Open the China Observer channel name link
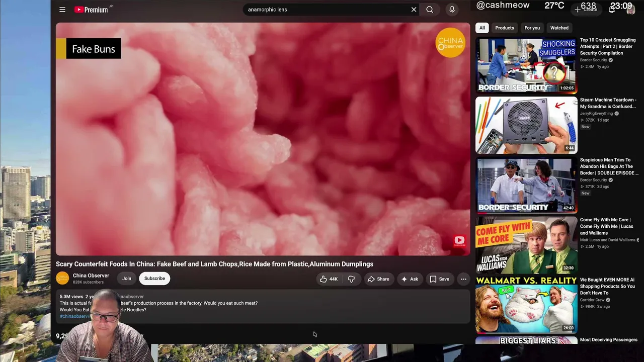 [91, 276]
